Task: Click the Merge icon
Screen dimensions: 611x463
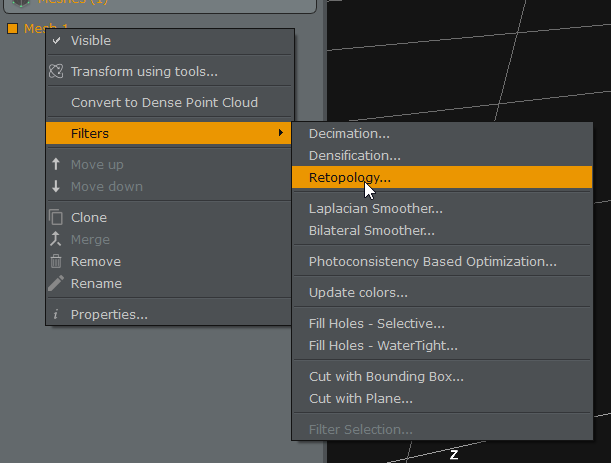Action: tap(56, 239)
